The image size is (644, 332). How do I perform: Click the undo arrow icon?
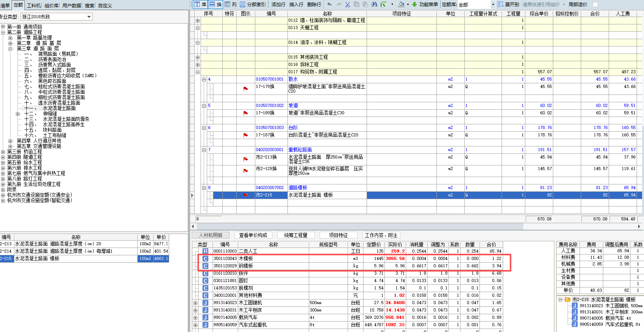click(x=329, y=4)
